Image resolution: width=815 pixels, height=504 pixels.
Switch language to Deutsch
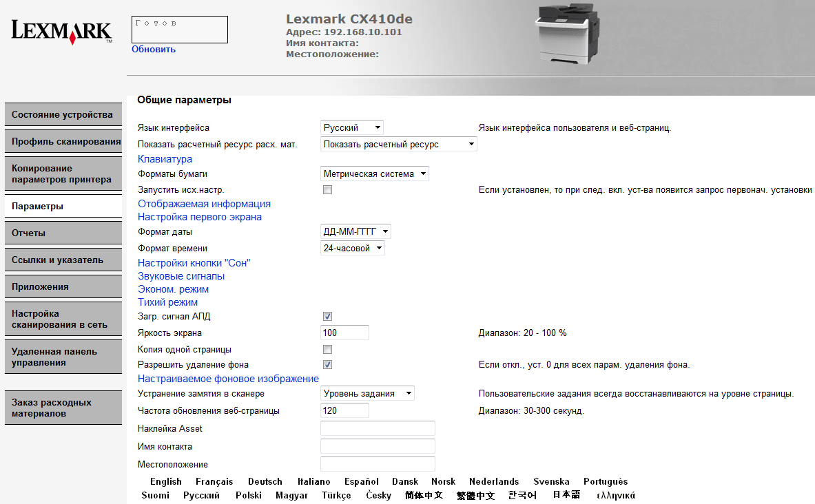click(265, 482)
